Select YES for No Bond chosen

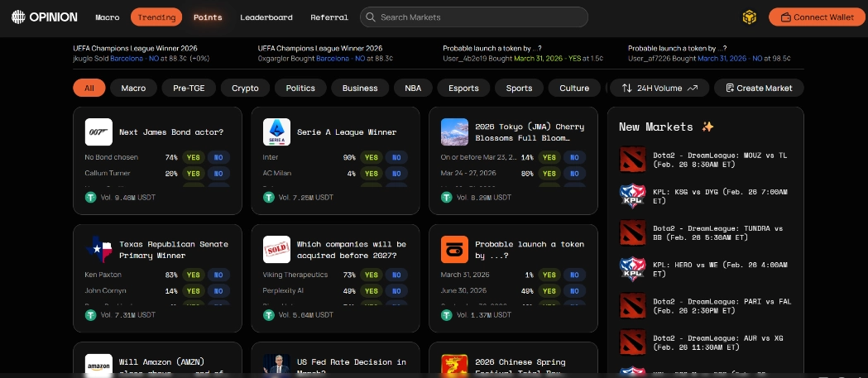[x=193, y=157]
